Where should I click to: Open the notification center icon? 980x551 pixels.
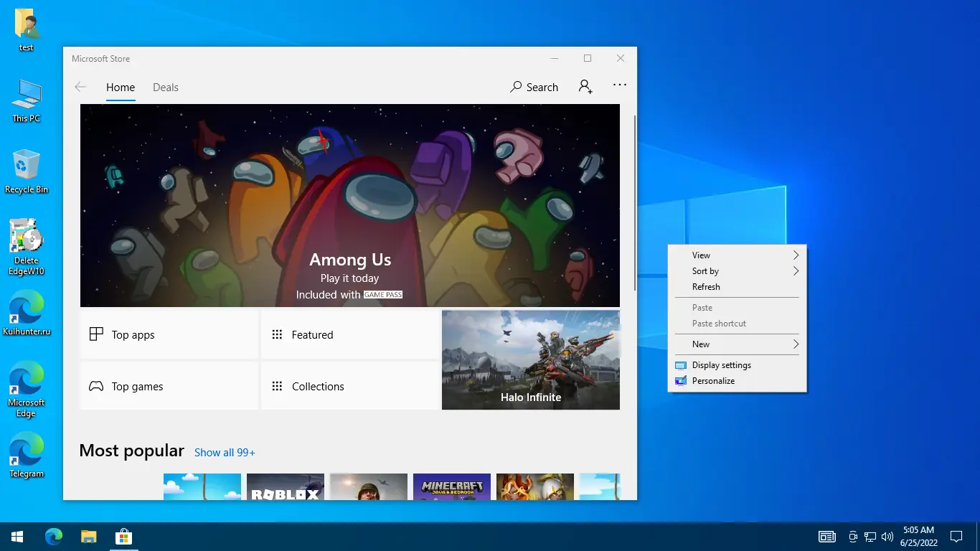pyautogui.click(x=956, y=537)
